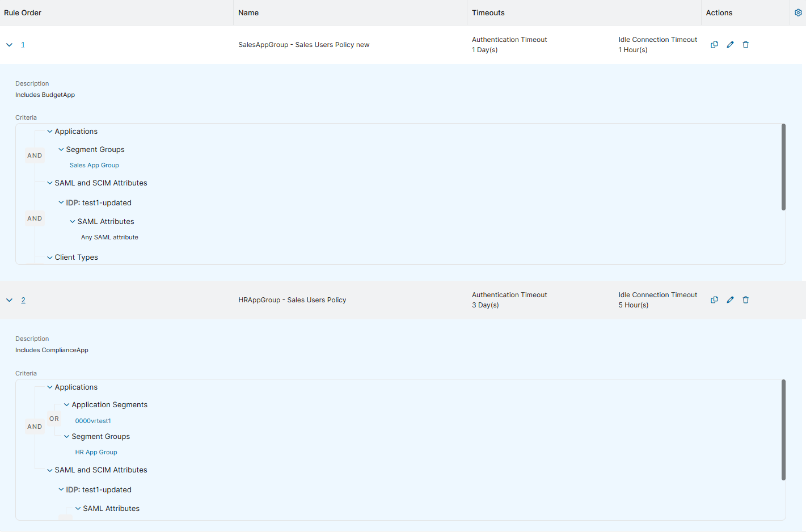Click the AND badge beside Application Segments
806x532 pixels.
35,427
